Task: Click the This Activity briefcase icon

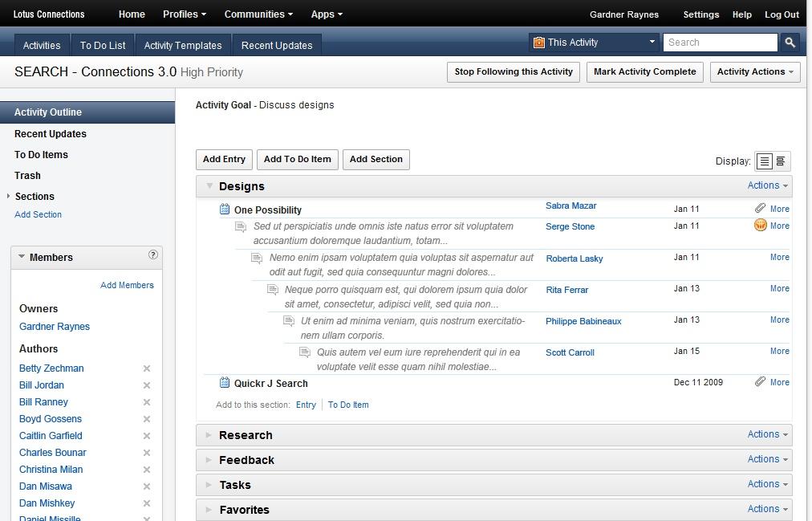Action: [x=539, y=43]
